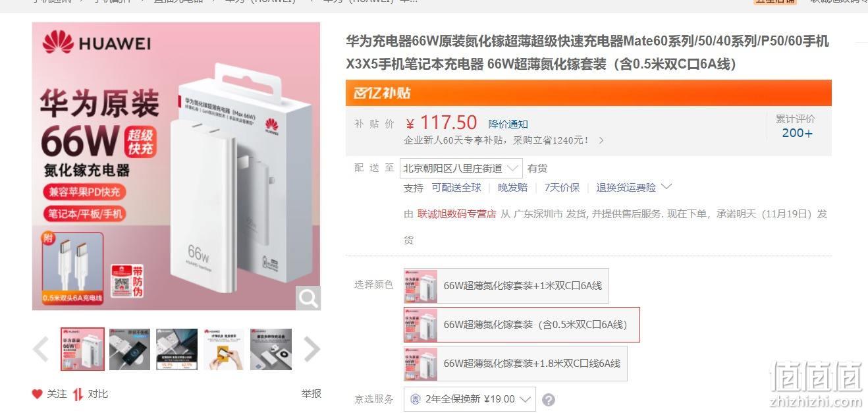This screenshot has height=413, width=868.
Task: Click the compare icon next to 对比
Action: pos(78,394)
